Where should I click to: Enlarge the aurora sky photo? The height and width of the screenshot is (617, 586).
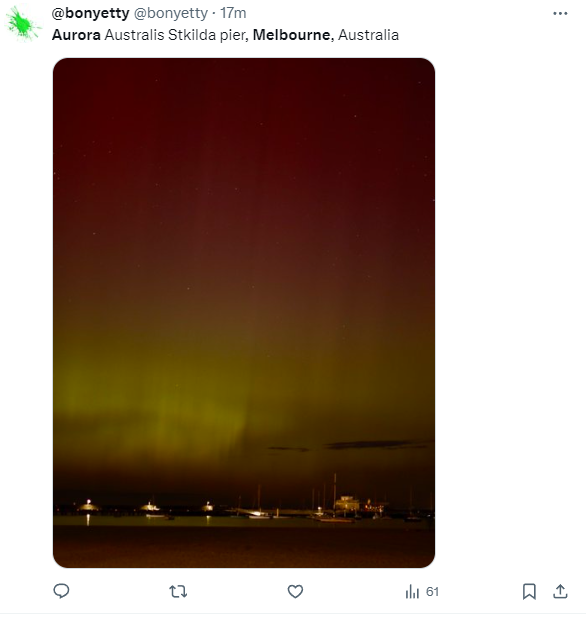click(244, 313)
